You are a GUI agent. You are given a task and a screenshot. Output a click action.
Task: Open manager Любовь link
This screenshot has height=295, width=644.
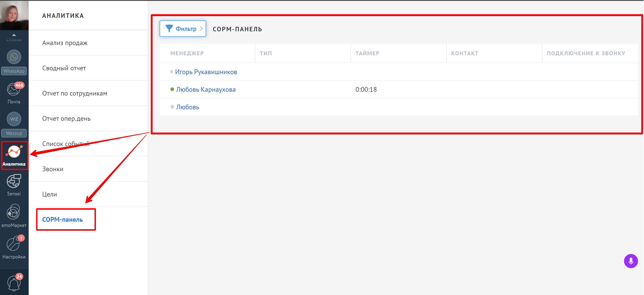tap(188, 107)
